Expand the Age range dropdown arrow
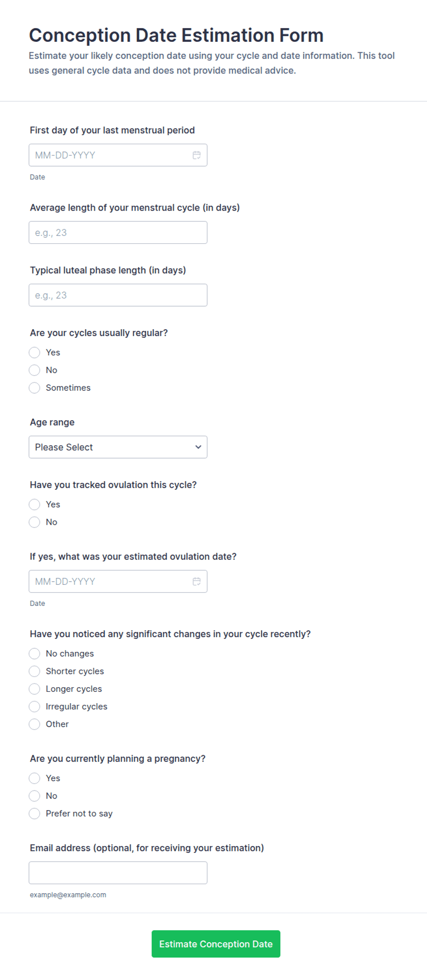The height and width of the screenshot is (980, 427). click(x=198, y=447)
